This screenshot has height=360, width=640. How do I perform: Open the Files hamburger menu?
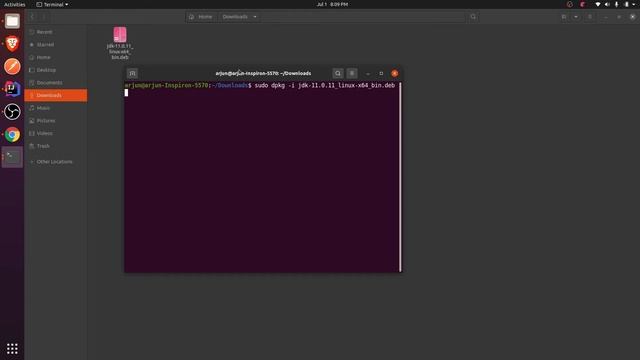click(590, 17)
